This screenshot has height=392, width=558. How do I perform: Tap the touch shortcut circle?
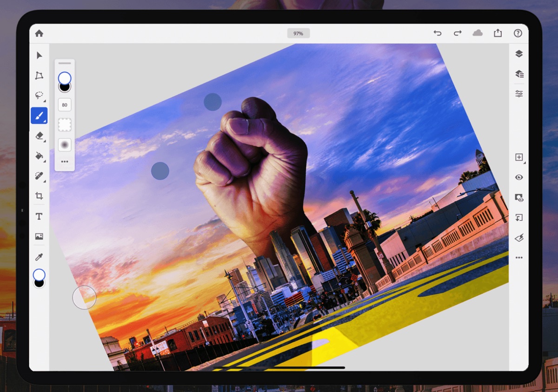pos(84,297)
